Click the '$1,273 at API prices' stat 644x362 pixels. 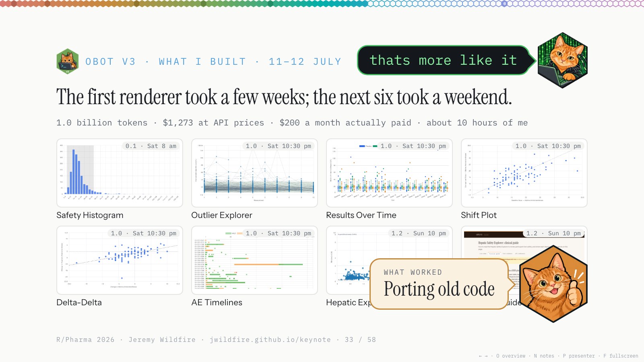pyautogui.click(x=213, y=123)
